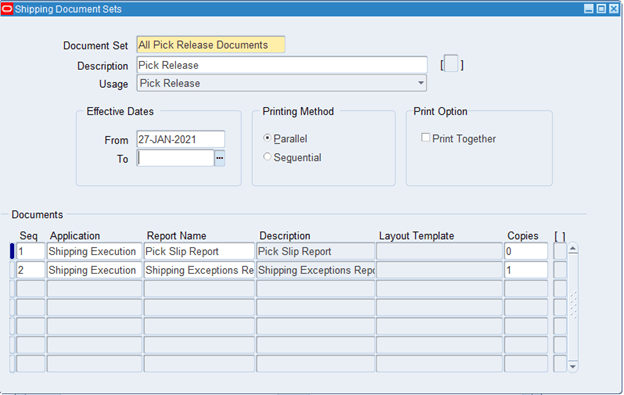
Task: Enable the Print Together checkbox
Action: (x=425, y=138)
